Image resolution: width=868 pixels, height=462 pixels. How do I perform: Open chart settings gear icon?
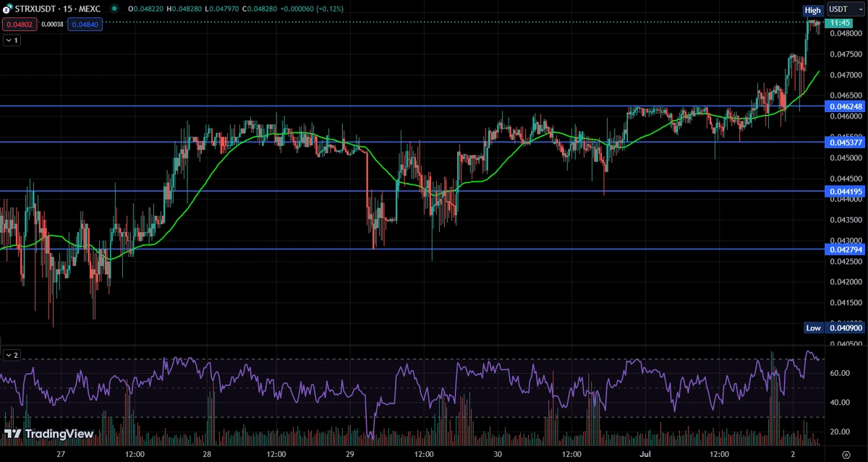[846, 454]
